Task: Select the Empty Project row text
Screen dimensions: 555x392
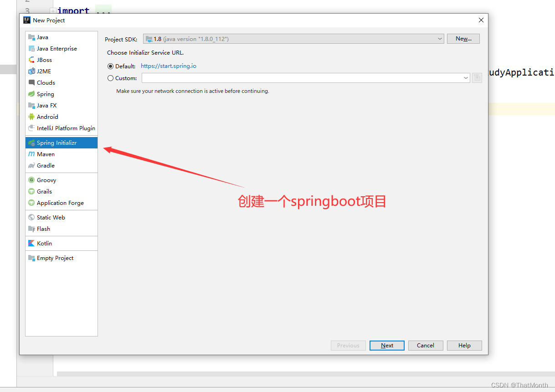Action: point(55,258)
